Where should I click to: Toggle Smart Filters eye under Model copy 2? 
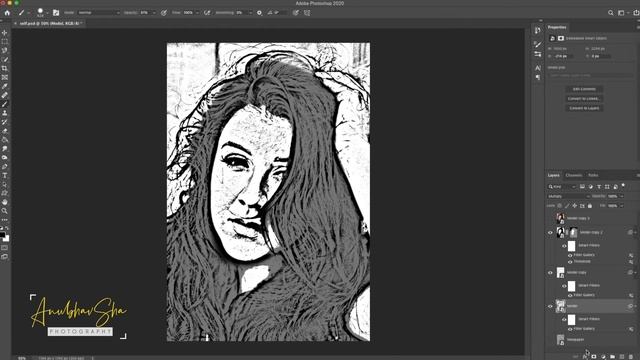tap(564, 246)
